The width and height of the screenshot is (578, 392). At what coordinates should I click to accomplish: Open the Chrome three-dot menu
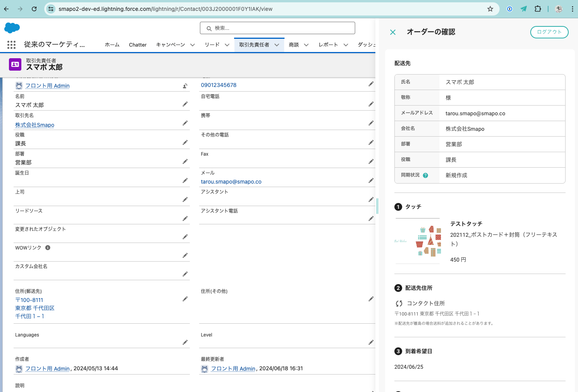tap(572, 9)
